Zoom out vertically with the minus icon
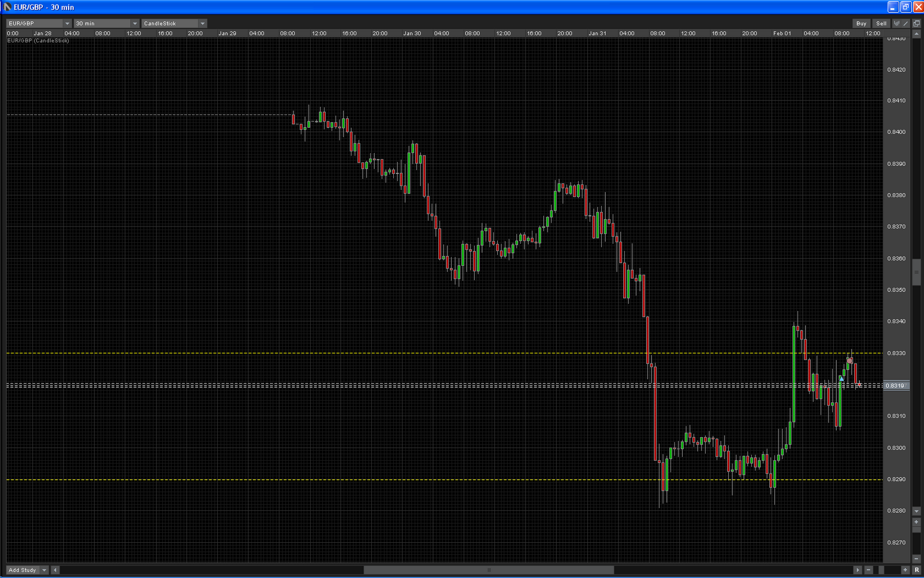Image resolution: width=924 pixels, height=578 pixels. pyautogui.click(x=916, y=558)
